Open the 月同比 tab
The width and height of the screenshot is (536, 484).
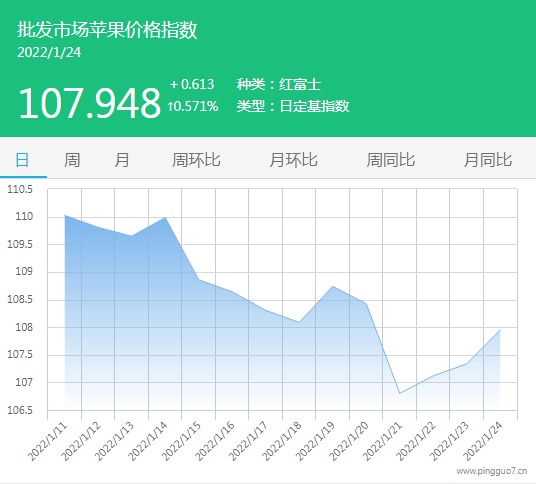(488, 160)
